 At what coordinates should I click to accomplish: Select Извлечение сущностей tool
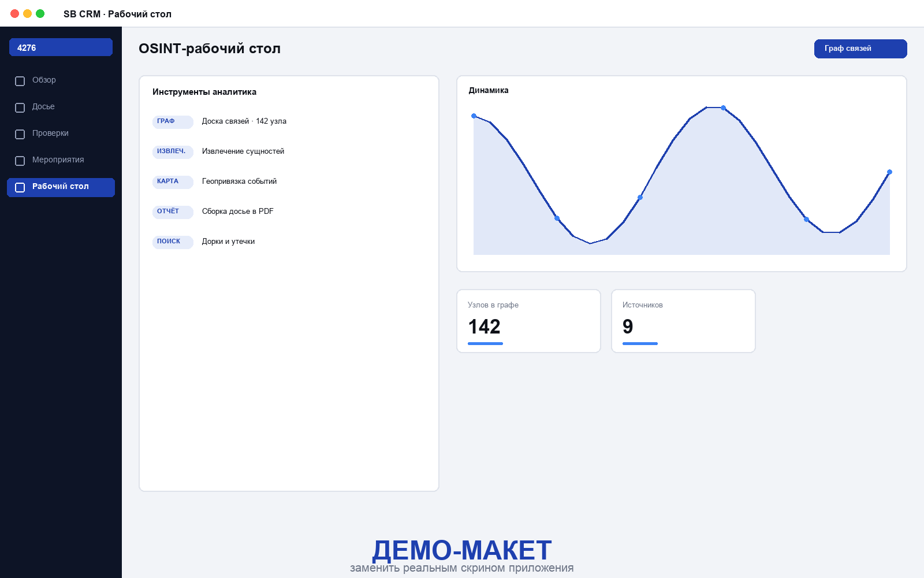pyautogui.click(x=243, y=151)
